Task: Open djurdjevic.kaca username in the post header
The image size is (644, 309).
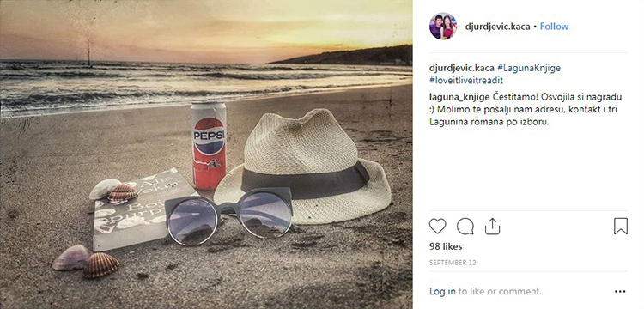Action: 497,27
